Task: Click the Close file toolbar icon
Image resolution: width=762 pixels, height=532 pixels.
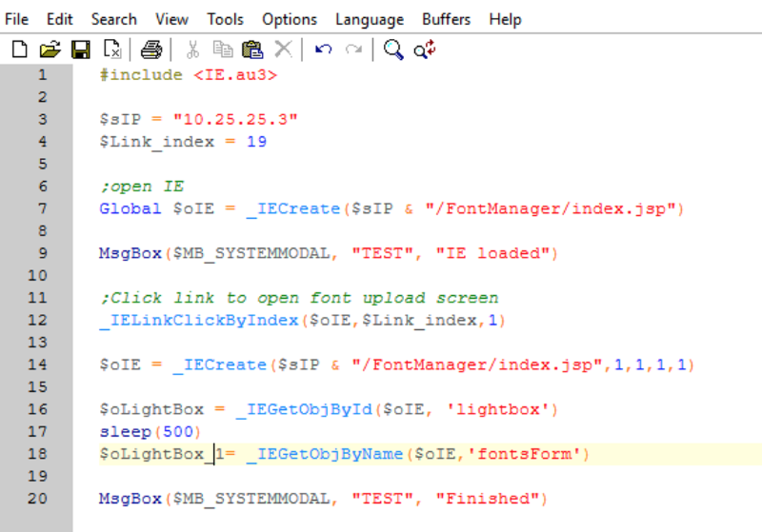Action: tap(112, 49)
